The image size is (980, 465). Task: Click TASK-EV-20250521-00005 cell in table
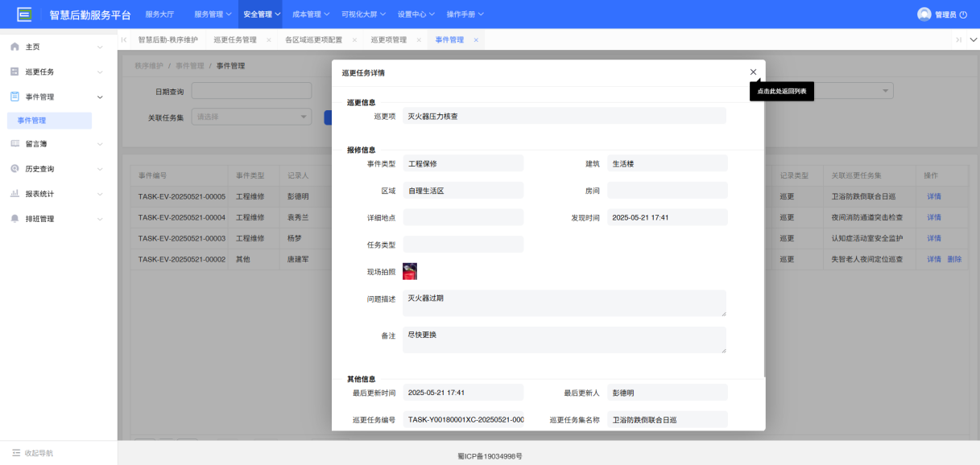(x=181, y=196)
